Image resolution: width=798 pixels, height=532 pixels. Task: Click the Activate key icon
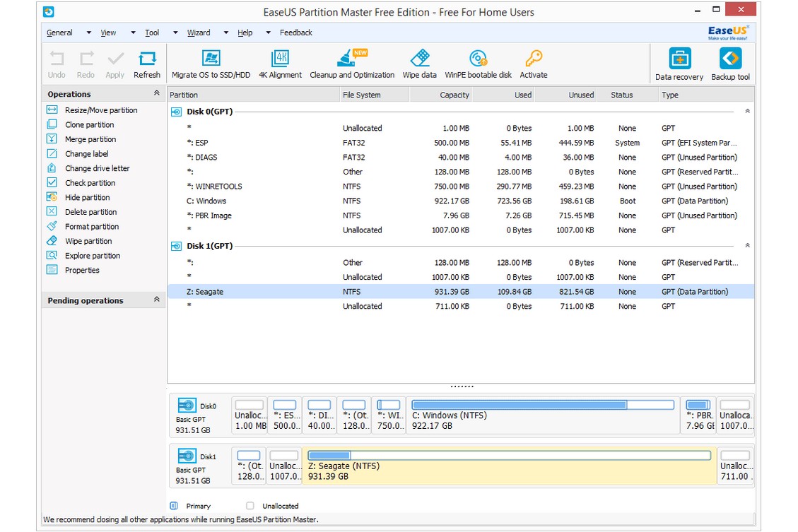point(534,59)
